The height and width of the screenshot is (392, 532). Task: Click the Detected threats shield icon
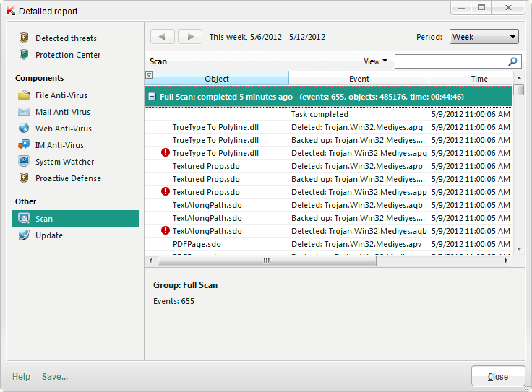tap(24, 38)
